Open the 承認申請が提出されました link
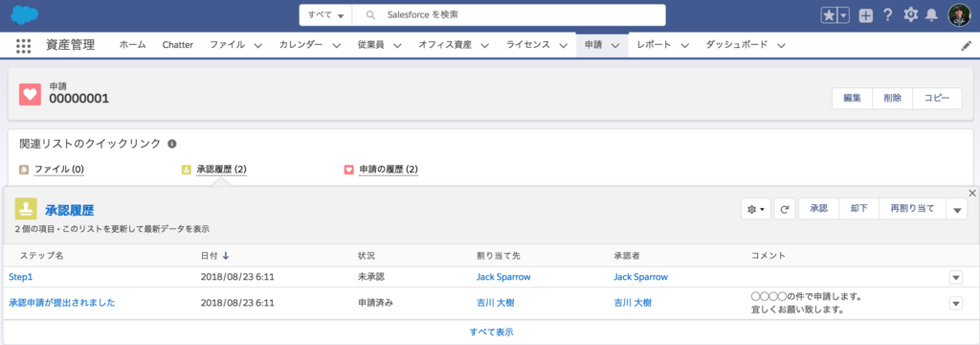 pos(62,303)
